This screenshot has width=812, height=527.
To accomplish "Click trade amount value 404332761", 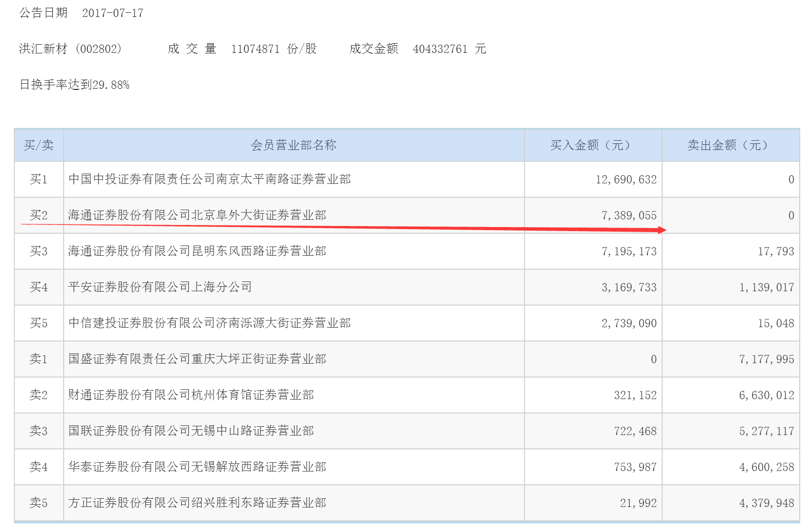I will [x=440, y=49].
